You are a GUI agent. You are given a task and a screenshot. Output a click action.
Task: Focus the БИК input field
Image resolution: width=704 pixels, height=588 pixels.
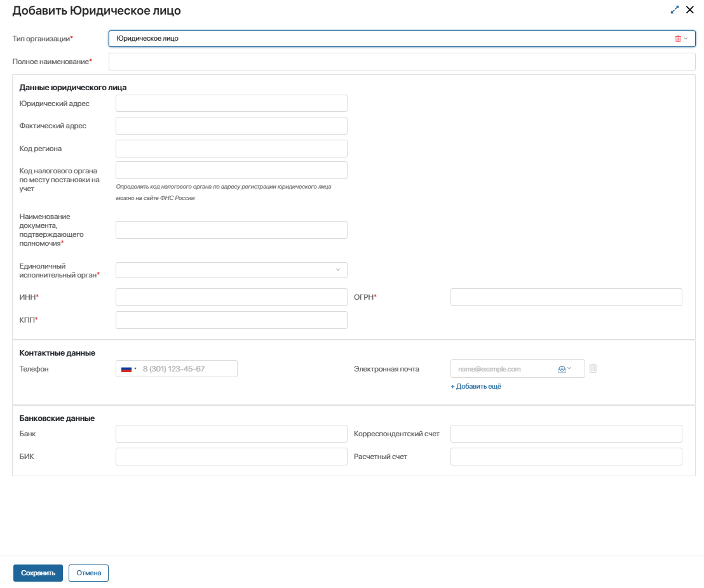pyautogui.click(x=231, y=457)
